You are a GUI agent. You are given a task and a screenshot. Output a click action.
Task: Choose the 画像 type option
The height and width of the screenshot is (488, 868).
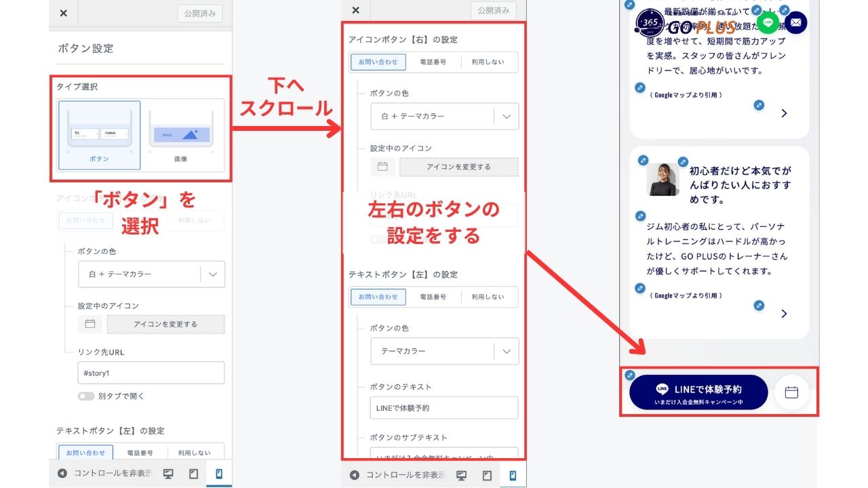[181, 136]
